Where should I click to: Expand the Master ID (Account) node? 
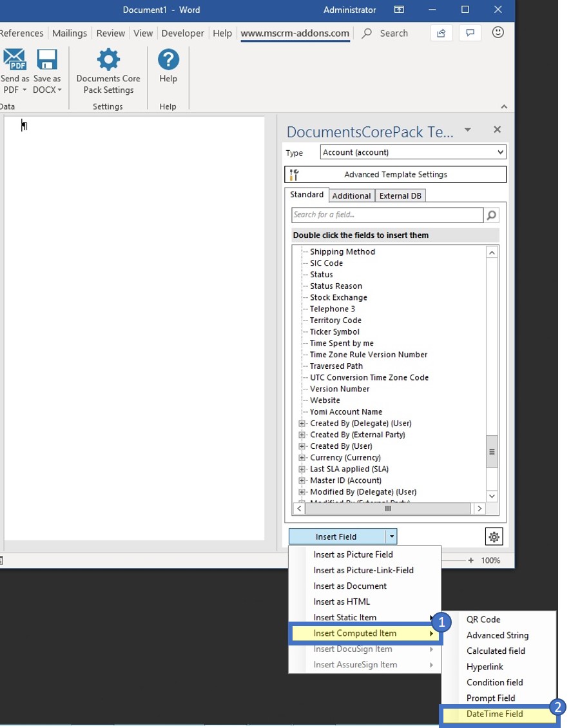(x=302, y=480)
